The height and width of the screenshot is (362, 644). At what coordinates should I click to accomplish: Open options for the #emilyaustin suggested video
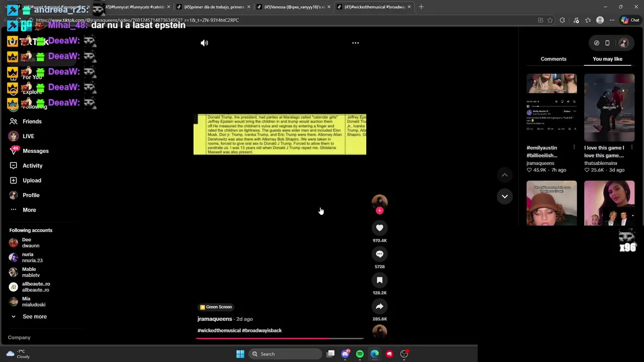574,147
